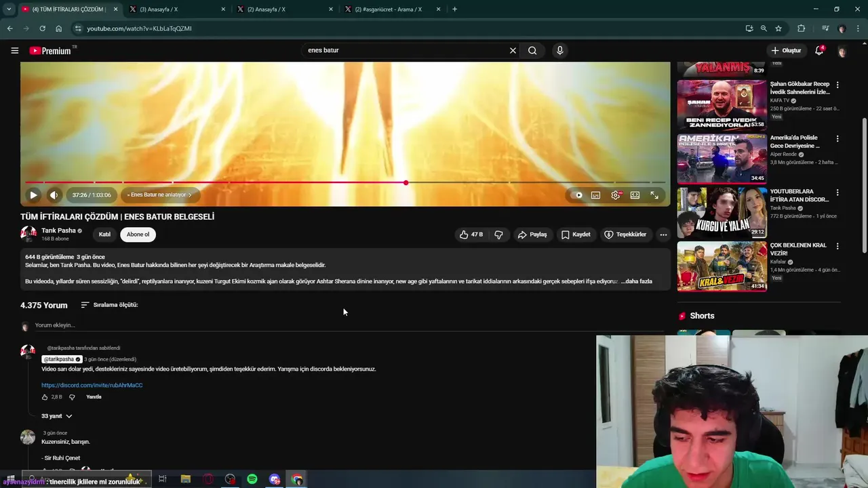Viewport: 868px width, 488px height.
Task: Open more actions ellipsis under video
Action: pos(663,235)
